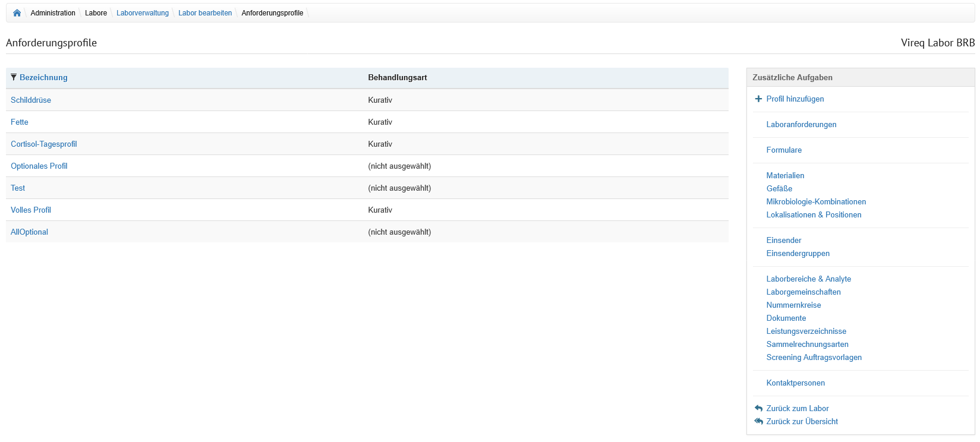The width and height of the screenshot is (980, 442).
Task: Open the Cortisol-Tagesprofil entry
Action: click(x=44, y=144)
